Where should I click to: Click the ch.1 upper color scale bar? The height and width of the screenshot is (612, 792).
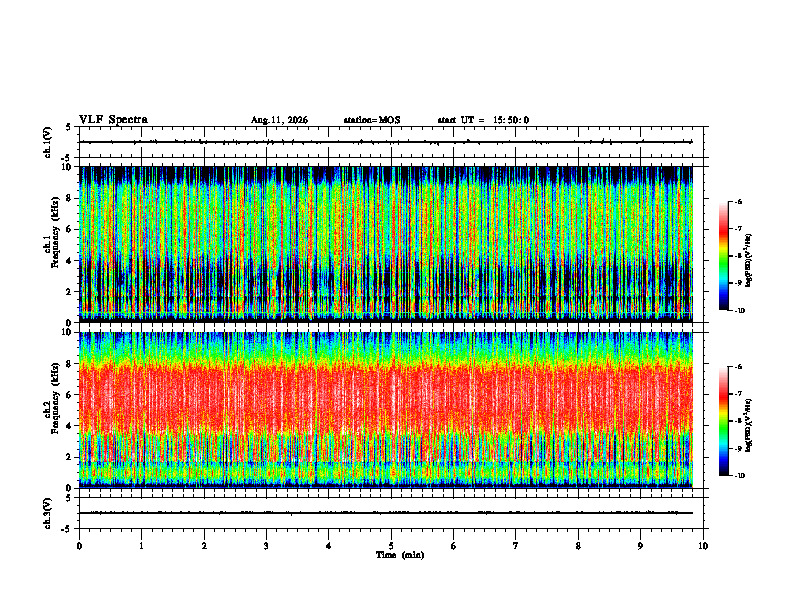pos(723,256)
